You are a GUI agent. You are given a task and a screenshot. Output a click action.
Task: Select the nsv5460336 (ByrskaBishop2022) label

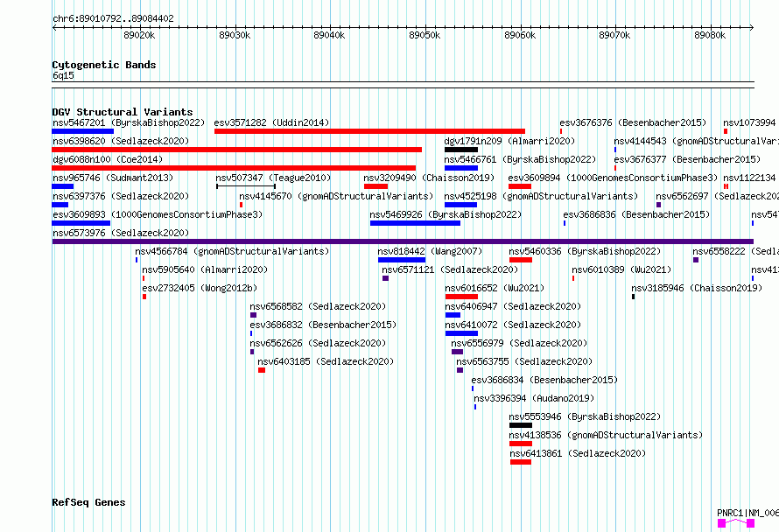click(x=585, y=251)
